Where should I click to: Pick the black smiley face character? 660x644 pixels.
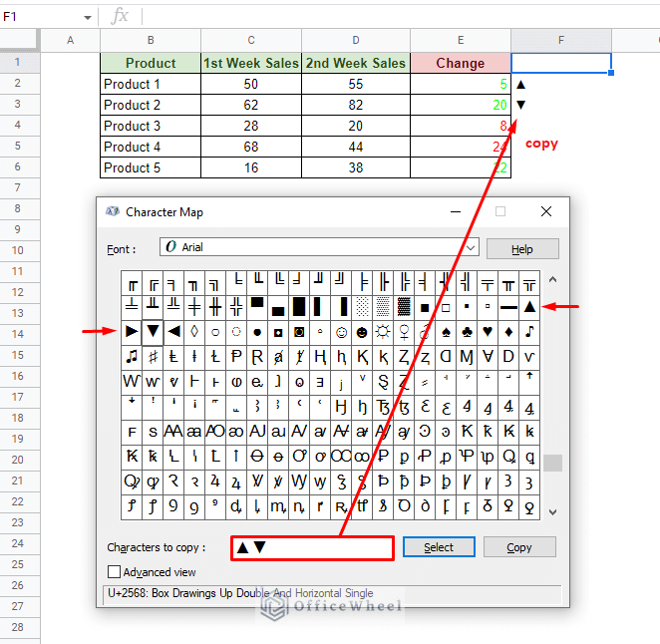(362, 333)
